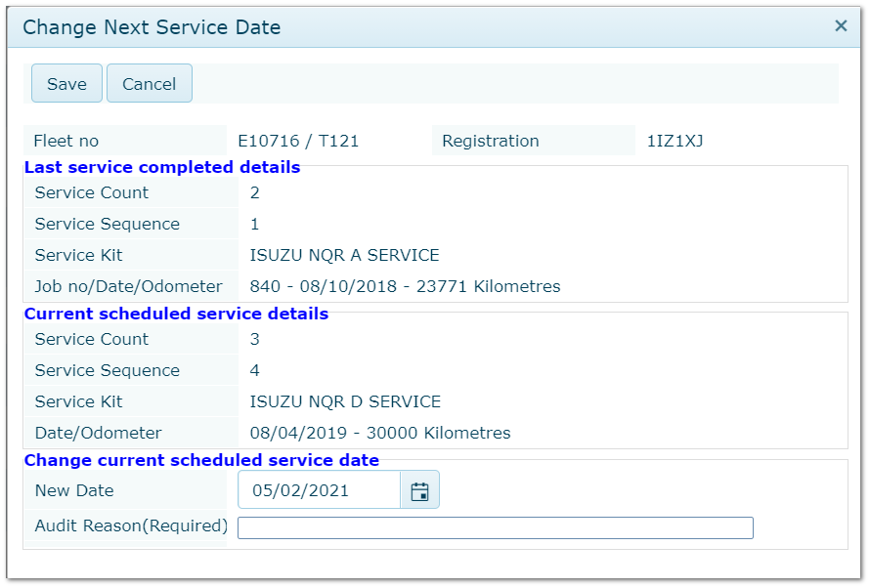Open the calendar date picker icon
Image resolution: width=870 pixels, height=588 pixels.
[420, 490]
